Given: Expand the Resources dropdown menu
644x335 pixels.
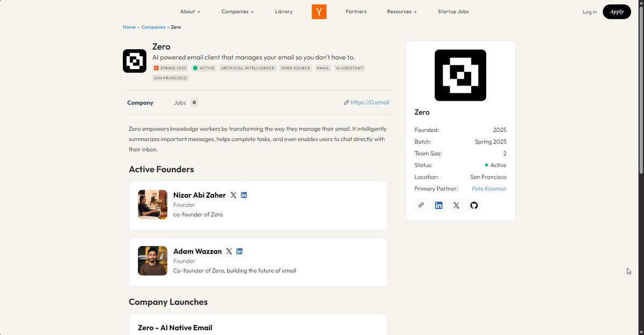Looking at the screenshot, I should point(401,12).
